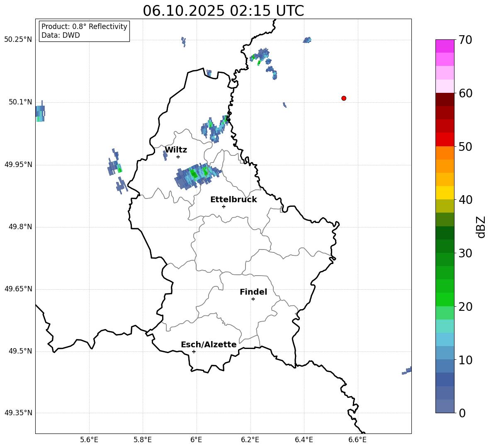Viewport: 491px width, 448px height.
Task: Click the colorbar tick value 50
Action: point(465,146)
